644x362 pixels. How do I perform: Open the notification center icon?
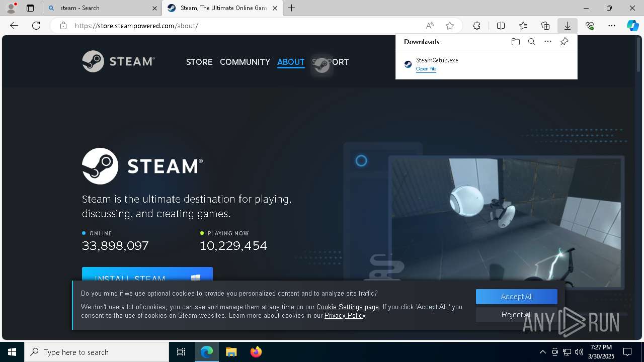point(627,352)
